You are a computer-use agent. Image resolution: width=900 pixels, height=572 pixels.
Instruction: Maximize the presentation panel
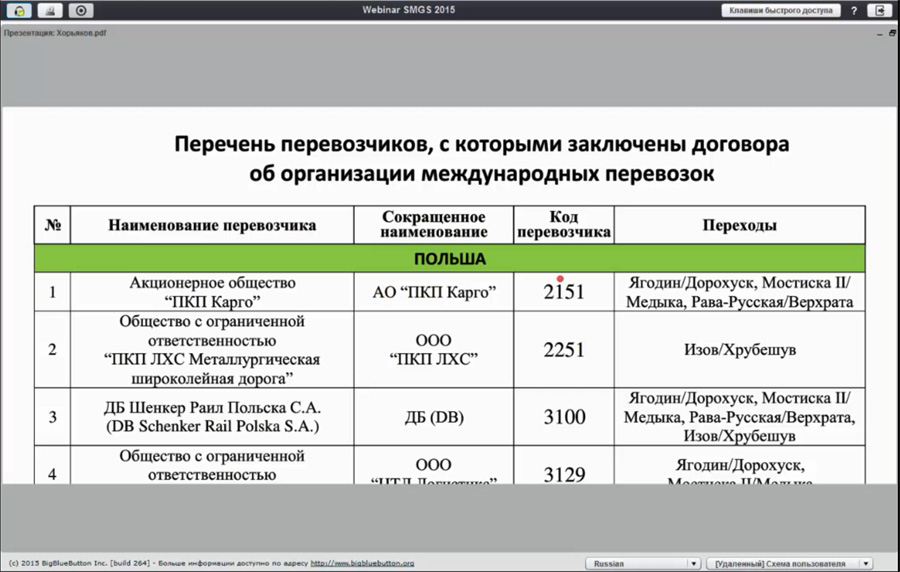click(892, 33)
